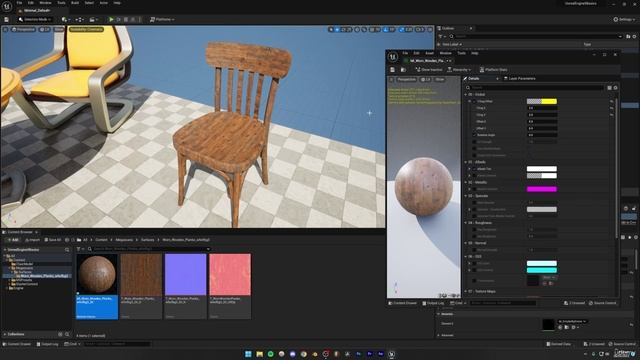Viewport: 640px width, 360px height.
Task: Click Save All in Content Browser
Action: click(53, 240)
